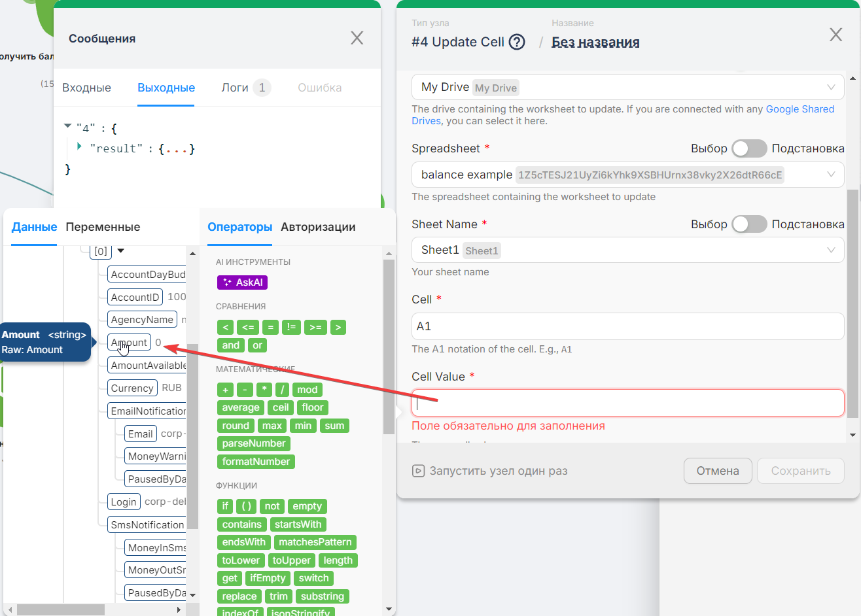The image size is (861, 616).
Task: Edit the node title Без названия
Action: click(595, 43)
